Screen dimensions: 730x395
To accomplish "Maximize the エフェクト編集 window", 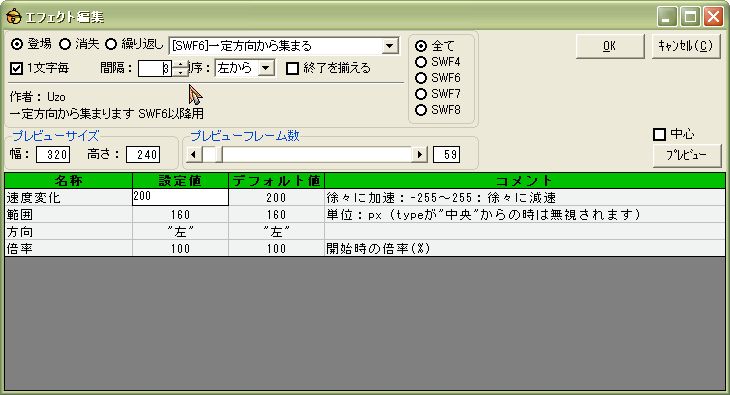I will [690, 17].
